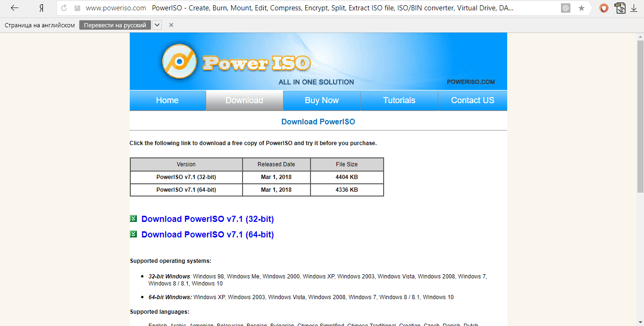Open the Download tab
The width and height of the screenshot is (644, 326).
pos(244,100)
